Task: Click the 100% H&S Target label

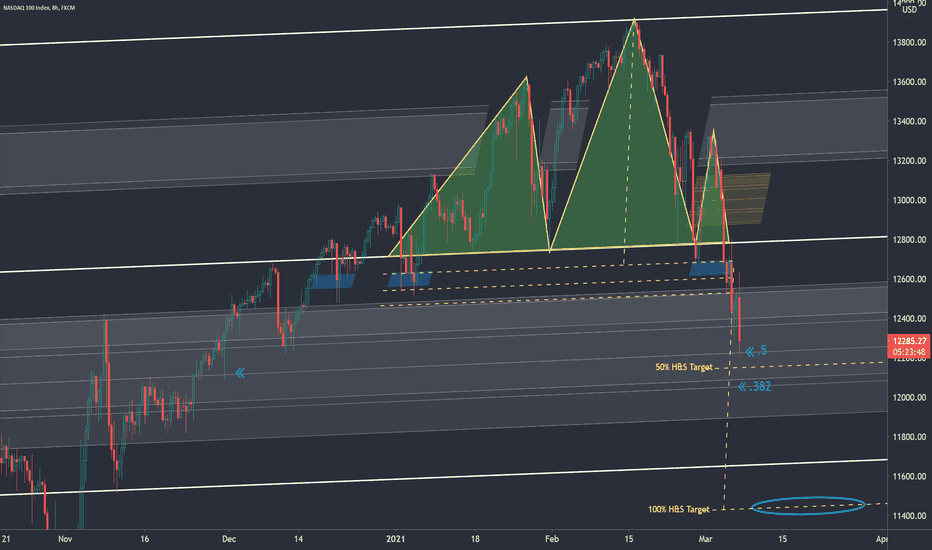Action: pos(678,509)
